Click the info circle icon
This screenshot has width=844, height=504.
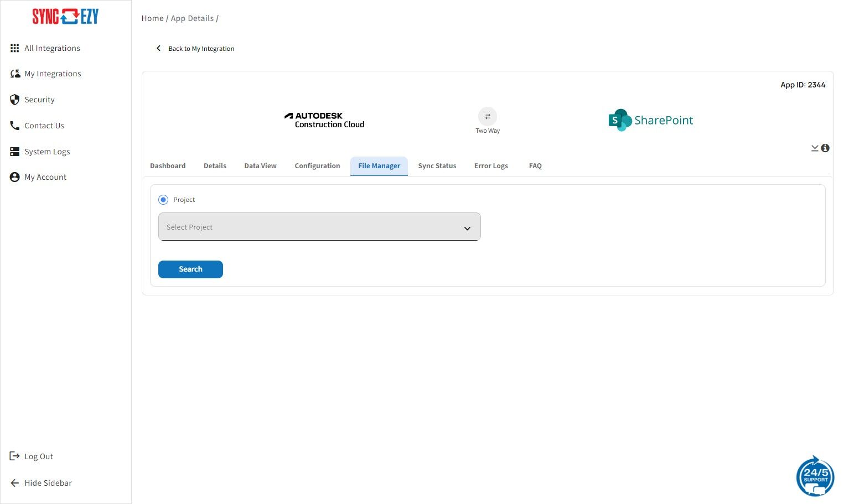click(825, 148)
